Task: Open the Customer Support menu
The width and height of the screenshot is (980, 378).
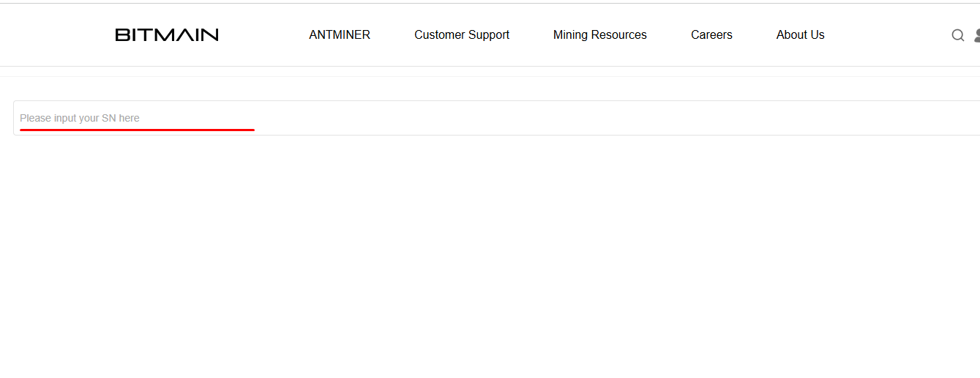Action: coord(462,34)
